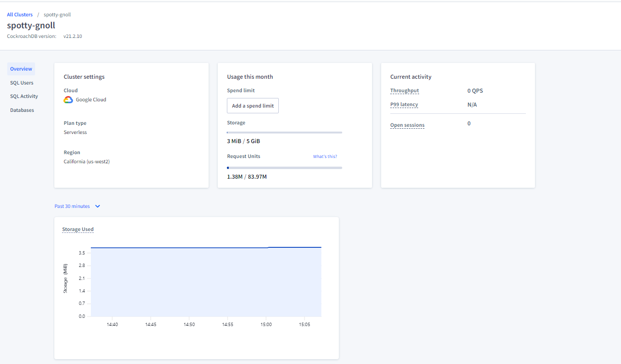The height and width of the screenshot is (364, 621).
Task: Click the 15:00 marker on chart axis
Action: click(266, 325)
